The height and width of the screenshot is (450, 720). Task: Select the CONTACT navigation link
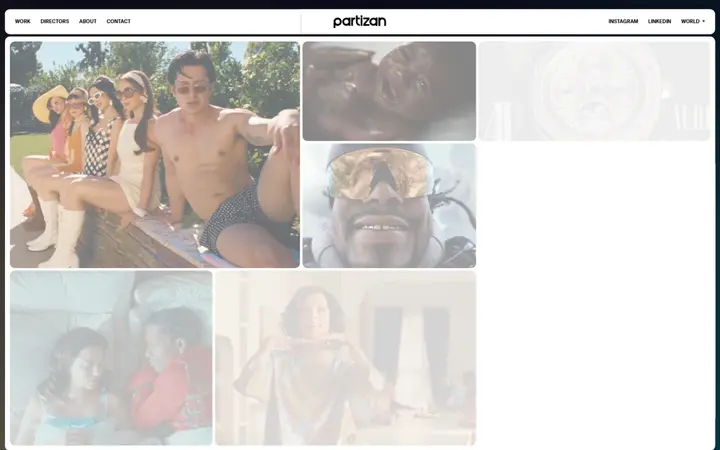(x=118, y=22)
